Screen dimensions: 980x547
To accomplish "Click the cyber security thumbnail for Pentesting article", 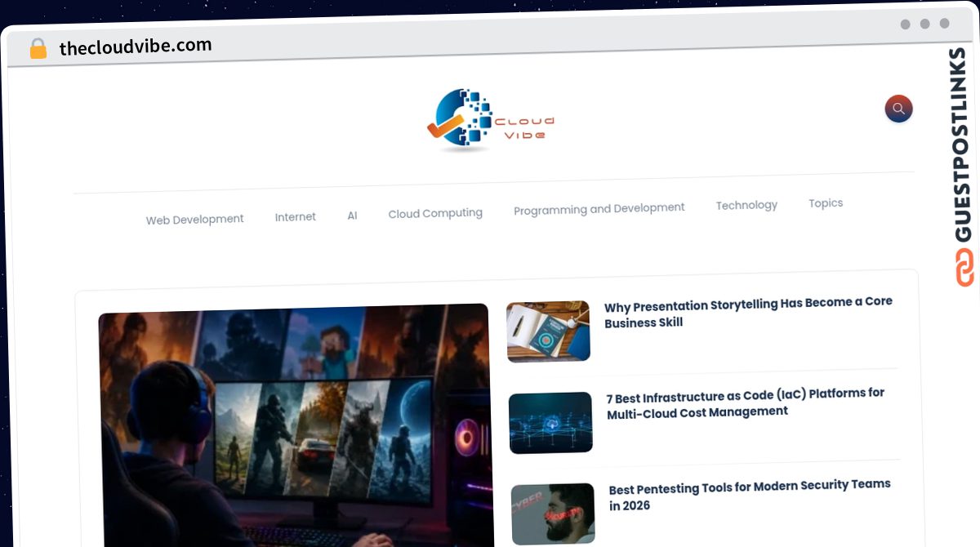I will [553, 514].
